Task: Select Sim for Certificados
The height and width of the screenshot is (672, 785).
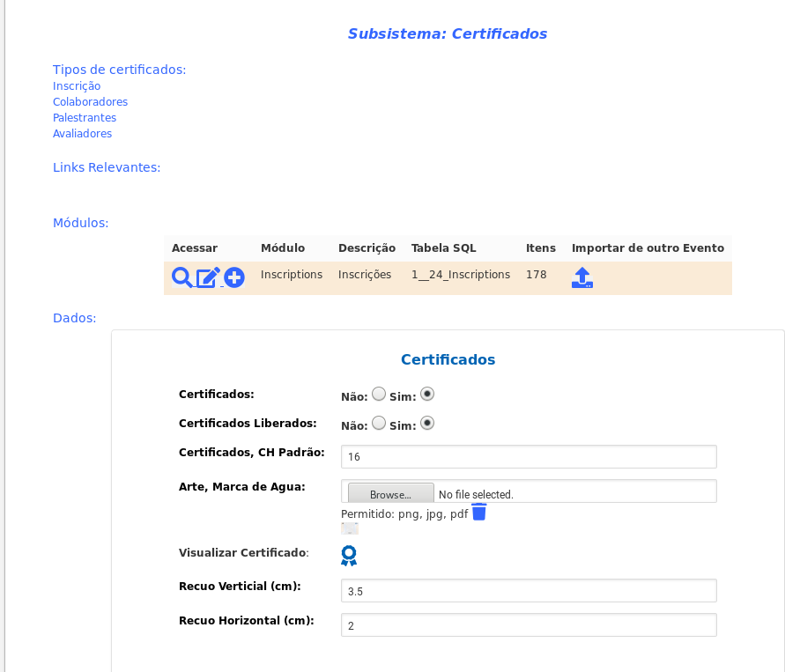Action: [427, 395]
